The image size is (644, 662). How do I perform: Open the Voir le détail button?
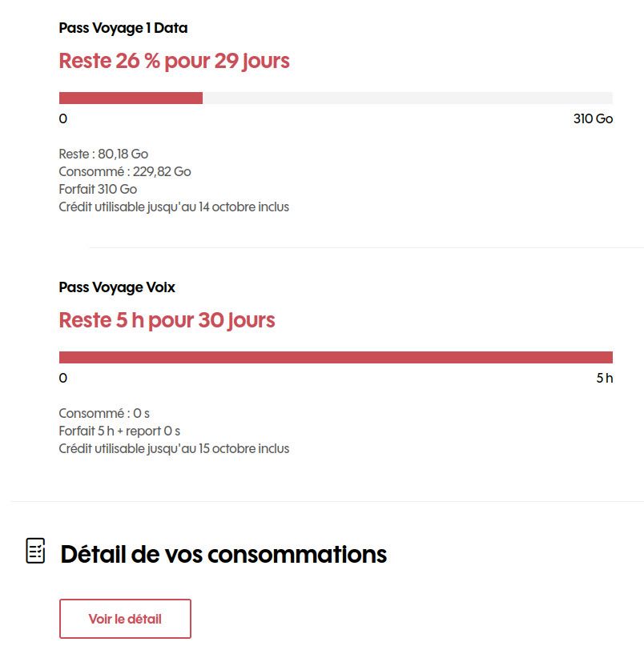125,619
